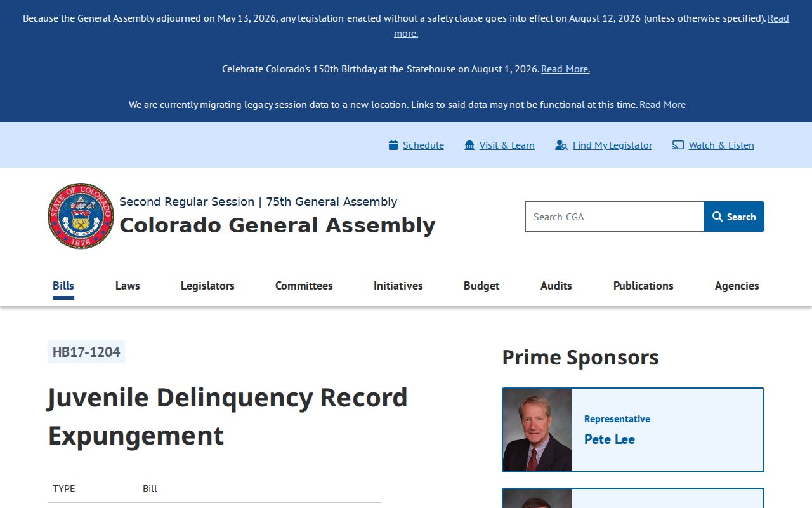Click the magnifier icon in the Search button
Screen dimensions: 812x508
717,217
